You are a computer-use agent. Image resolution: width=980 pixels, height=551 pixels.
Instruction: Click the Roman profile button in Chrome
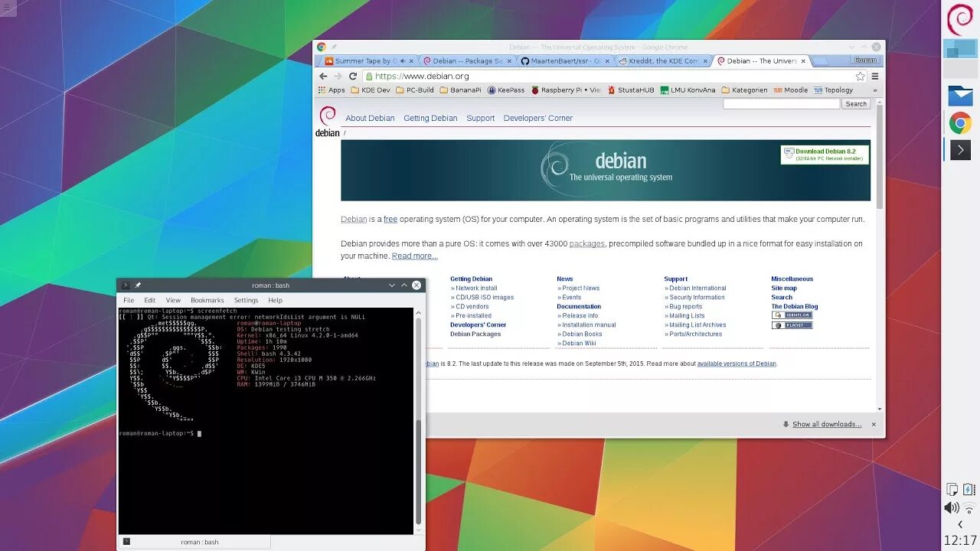(865, 60)
